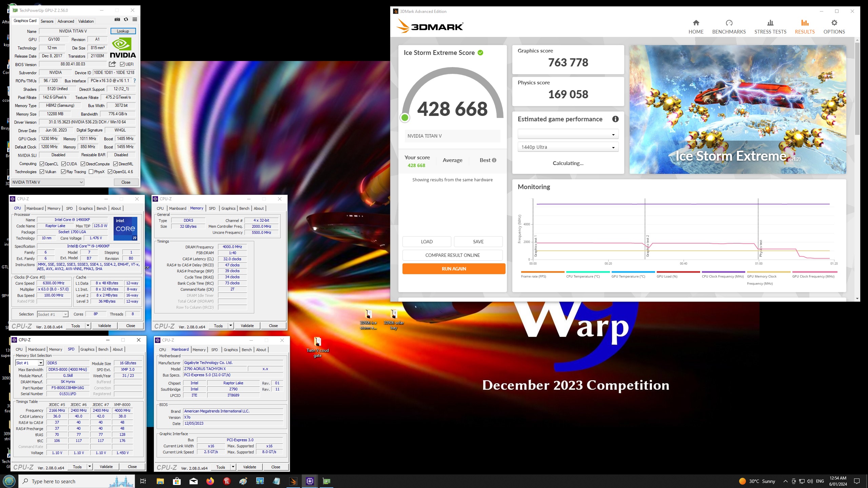The width and height of the screenshot is (868, 488).
Task: Click the GPU-Z taskbar icon
Action: click(x=327, y=481)
